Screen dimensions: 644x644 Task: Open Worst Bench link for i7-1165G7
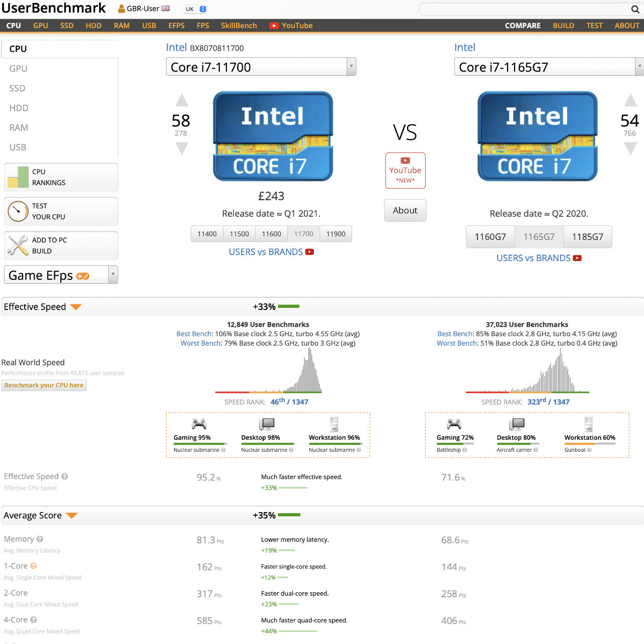(x=457, y=344)
